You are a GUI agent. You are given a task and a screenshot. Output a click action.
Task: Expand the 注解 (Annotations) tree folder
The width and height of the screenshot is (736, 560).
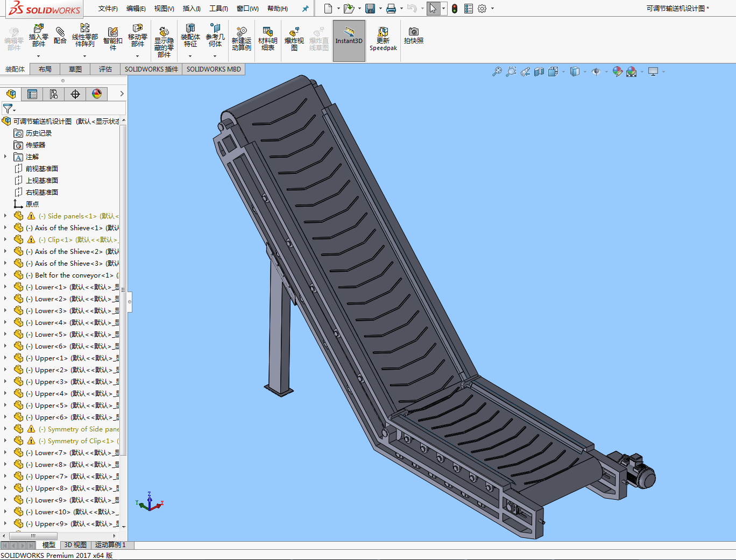tap(5, 157)
